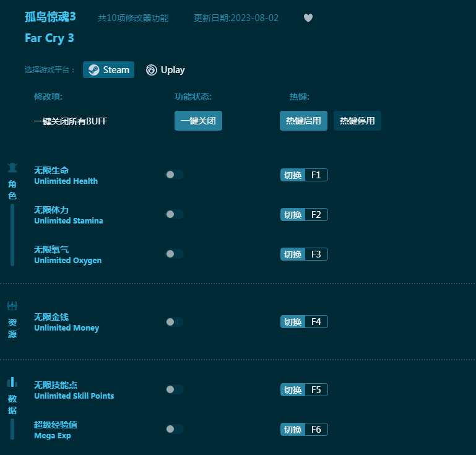
Task: Turn on Unlimited Oxygen switch
Action: pyautogui.click(x=175, y=254)
